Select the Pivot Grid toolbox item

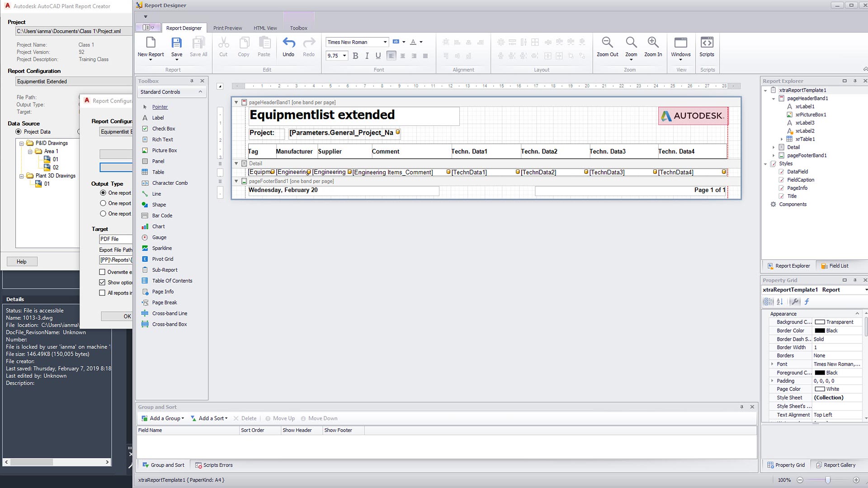pyautogui.click(x=162, y=259)
